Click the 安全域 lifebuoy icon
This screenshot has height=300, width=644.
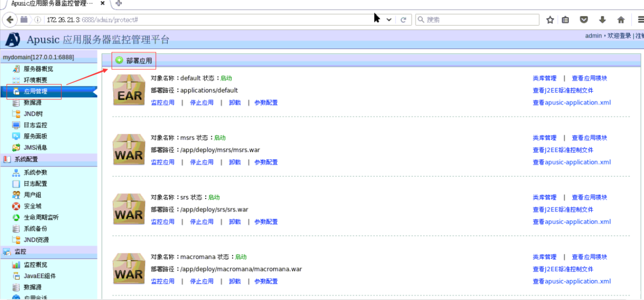pos(16,206)
